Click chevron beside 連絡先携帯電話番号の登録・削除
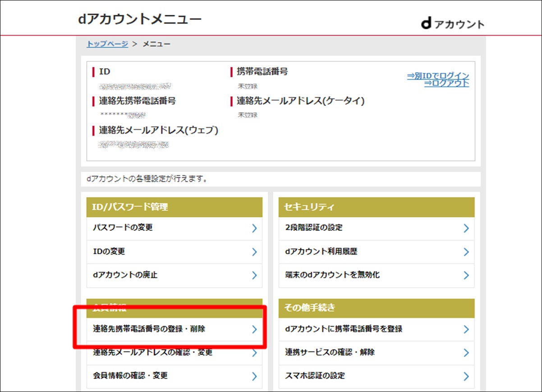 254,329
